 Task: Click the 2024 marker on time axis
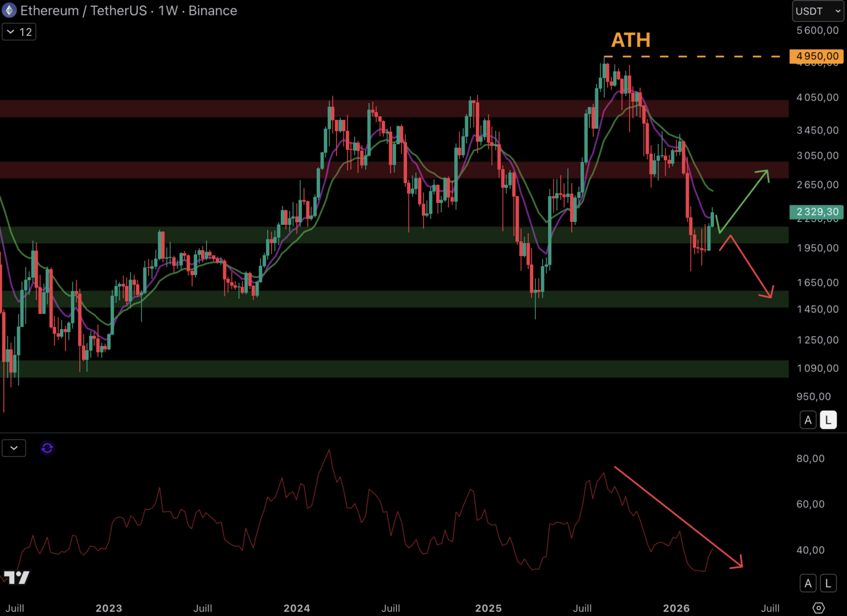pos(297,608)
